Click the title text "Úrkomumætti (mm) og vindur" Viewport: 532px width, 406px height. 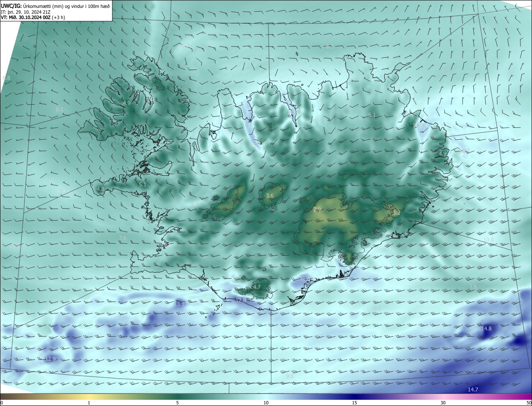pyautogui.click(x=53, y=6)
